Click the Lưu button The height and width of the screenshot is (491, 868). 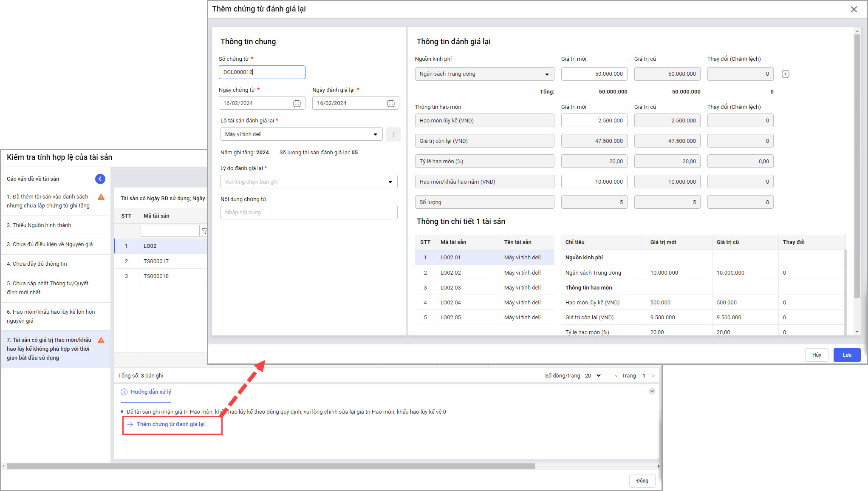846,355
